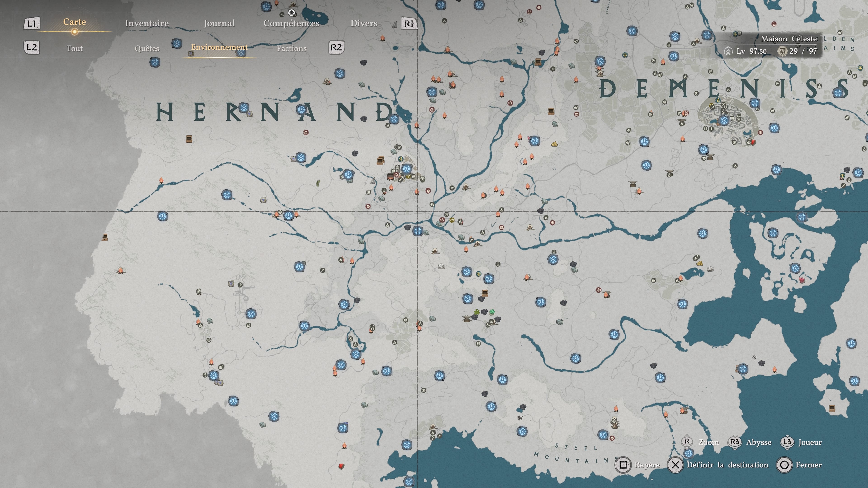Click the waypoint on the HERNAND letter R
The height and width of the screenshot is (488, 868).
pos(244,108)
